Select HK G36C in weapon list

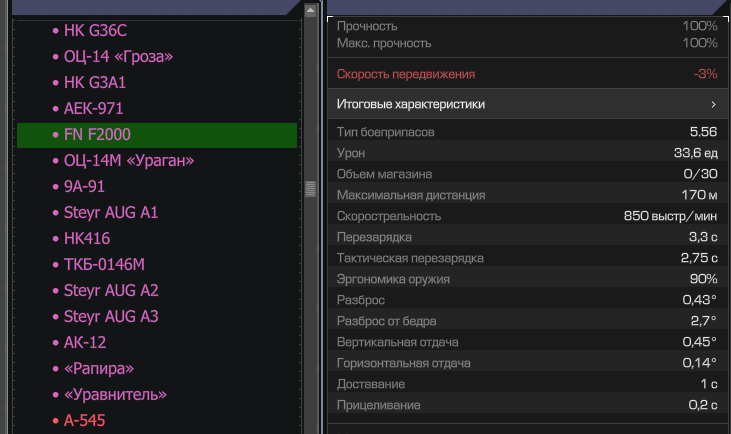95,31
